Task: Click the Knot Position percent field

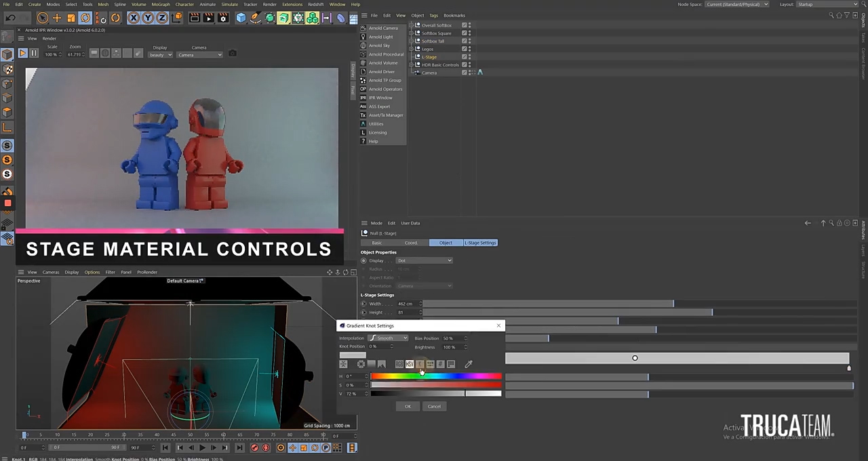Action: 380,346
